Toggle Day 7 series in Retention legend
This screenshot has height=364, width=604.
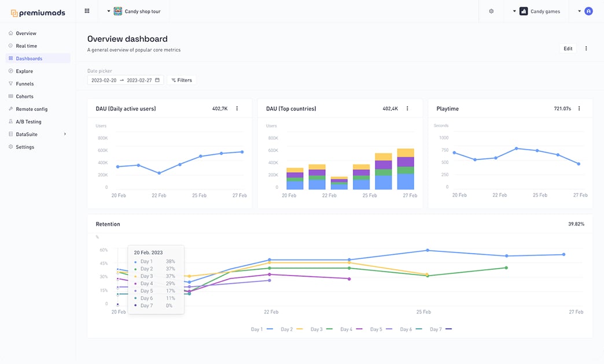[x=441, y=329]
